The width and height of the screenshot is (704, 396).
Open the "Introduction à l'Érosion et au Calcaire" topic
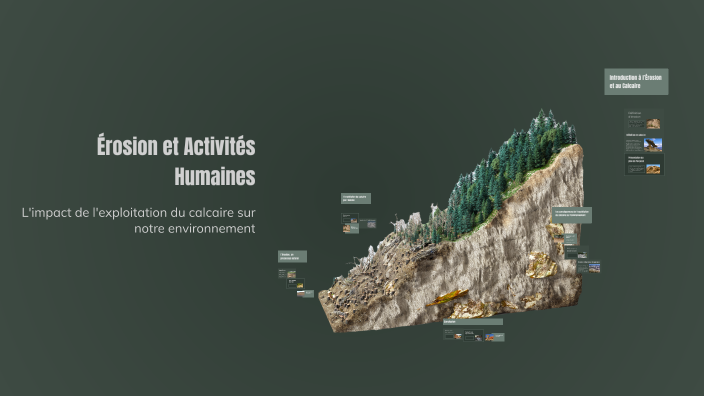[x=636, y=82]
